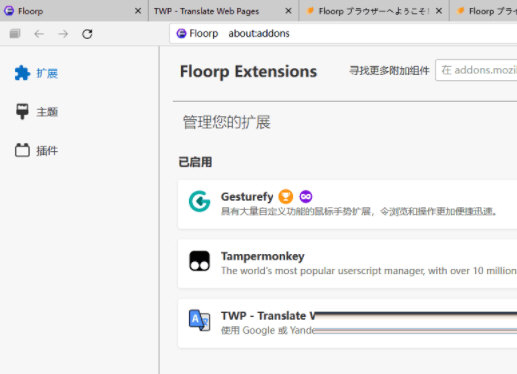The width and height of the screenshot is (517, 374).
Task: Click the 寻找更多附加组件 label
Action: 389,70
